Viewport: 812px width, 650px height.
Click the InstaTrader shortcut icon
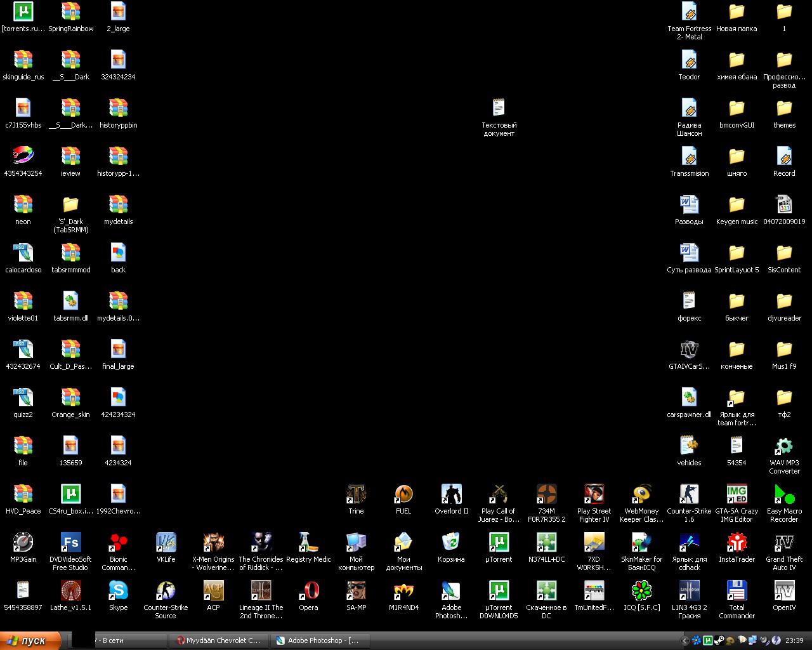737,542
